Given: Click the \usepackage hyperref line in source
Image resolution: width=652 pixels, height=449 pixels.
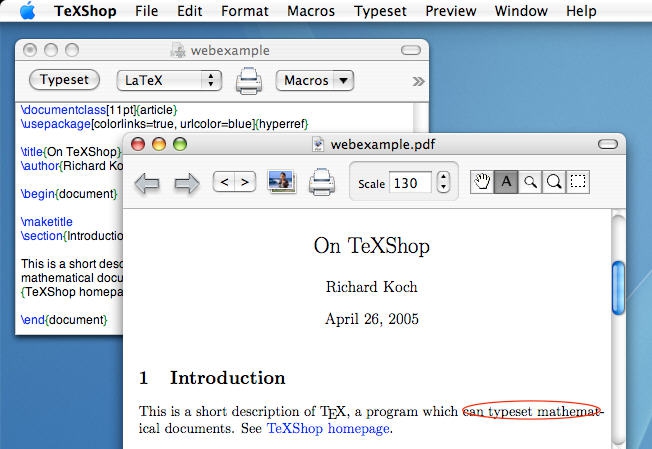Looking at the screenshot, I should (165, 124).
